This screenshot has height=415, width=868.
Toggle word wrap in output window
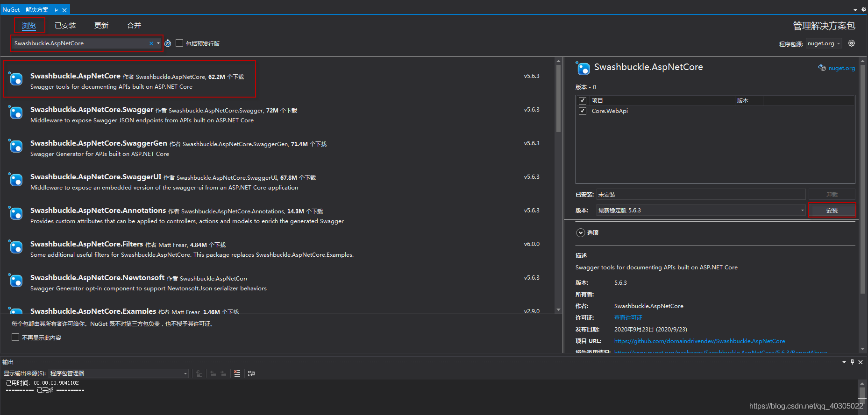click(x=251, y=373)
